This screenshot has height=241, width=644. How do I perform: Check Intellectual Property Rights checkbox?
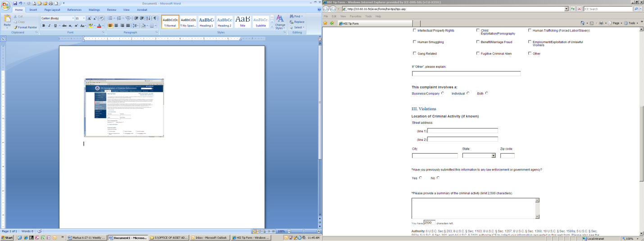click(x=415, y=31)
